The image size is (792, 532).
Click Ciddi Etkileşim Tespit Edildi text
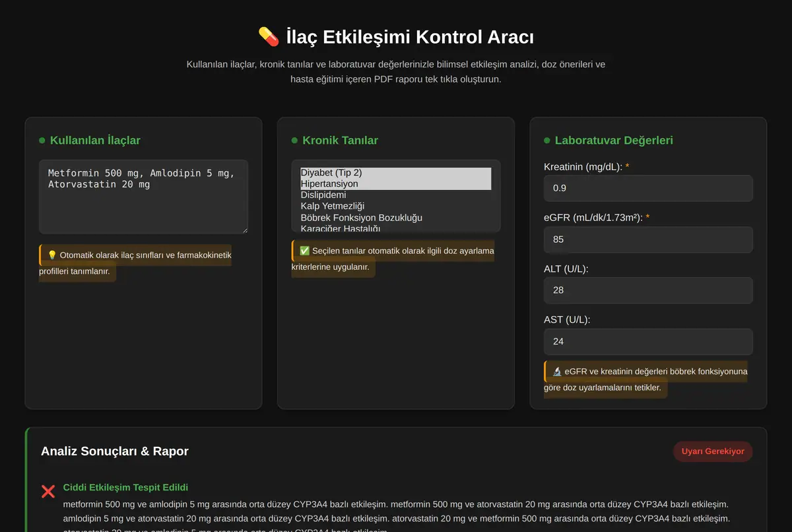125,487
